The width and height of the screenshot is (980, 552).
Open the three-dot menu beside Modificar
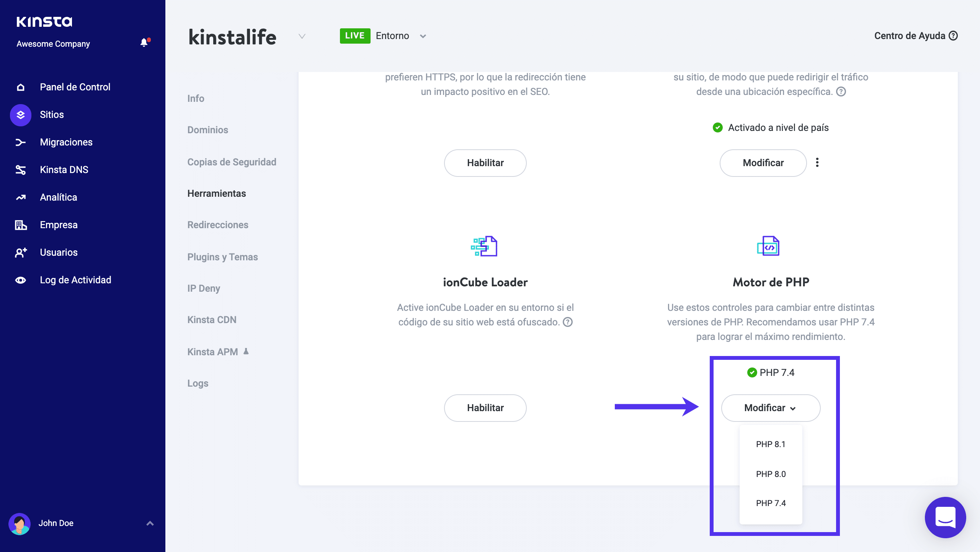(x=817, y=163)
